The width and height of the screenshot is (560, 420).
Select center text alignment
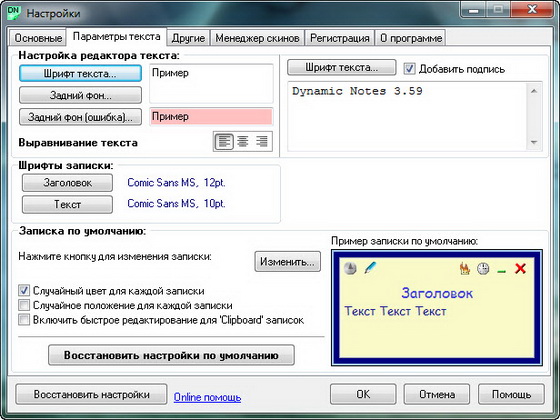coord(243,141)
